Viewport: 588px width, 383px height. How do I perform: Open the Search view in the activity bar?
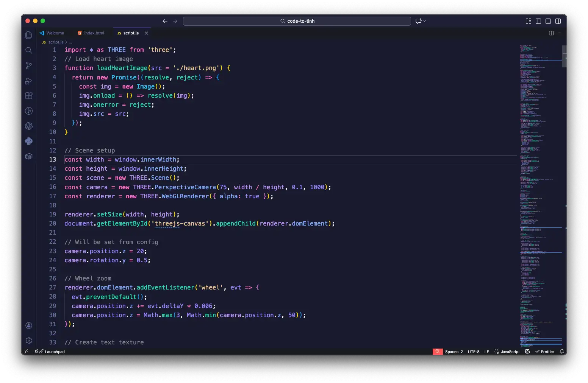point(29,50)
